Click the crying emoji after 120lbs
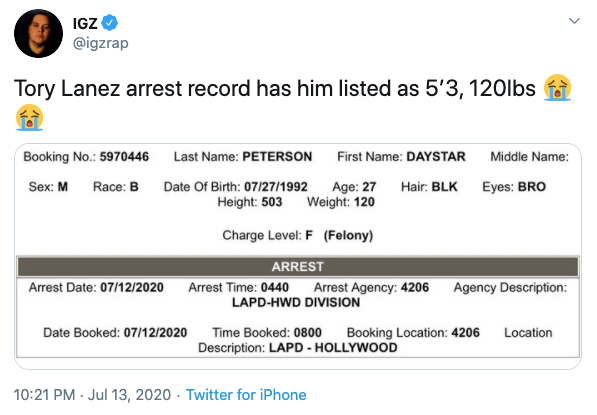597x415 pixels. pyautogui.click(x=558, y=88)
